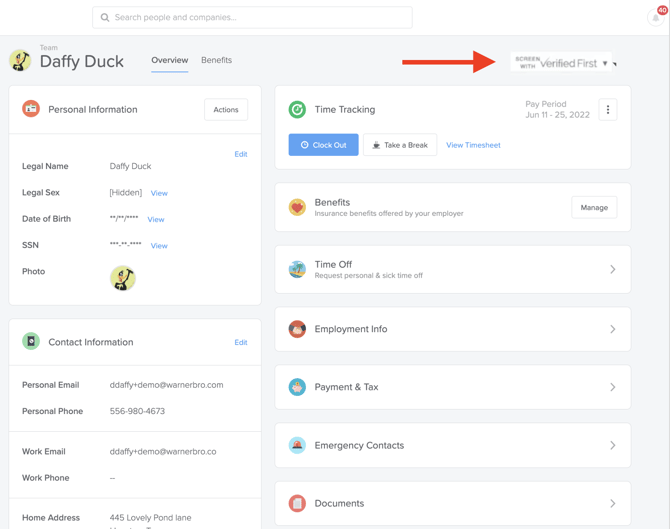Click the profile photo thumbnail
670x529 pixels.
point(123,278)
